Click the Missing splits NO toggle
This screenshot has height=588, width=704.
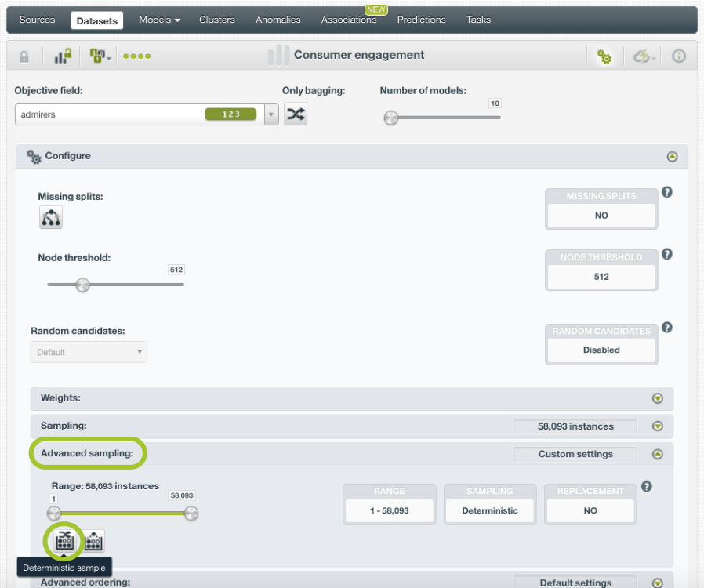601,215
